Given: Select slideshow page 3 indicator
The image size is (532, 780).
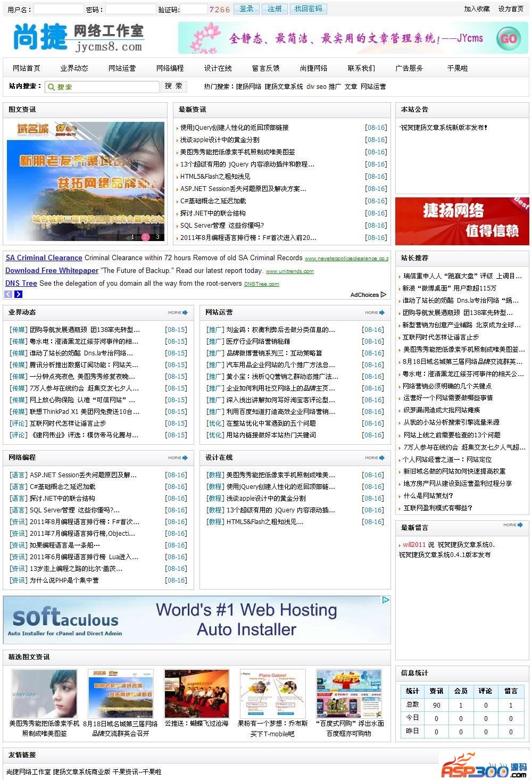Looking at the screenshot, I should [157, 237].
